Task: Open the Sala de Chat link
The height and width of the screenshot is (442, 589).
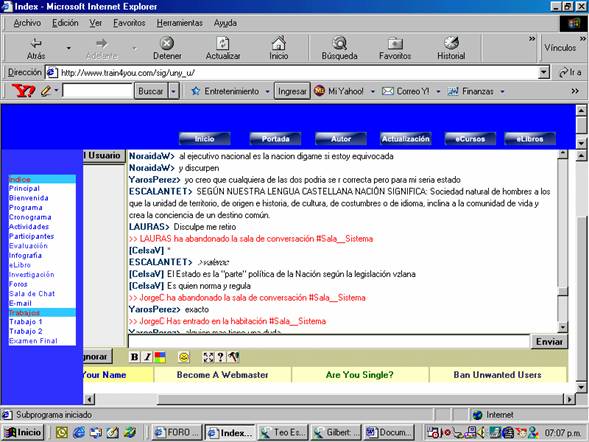Action: [x=32, y=294]
